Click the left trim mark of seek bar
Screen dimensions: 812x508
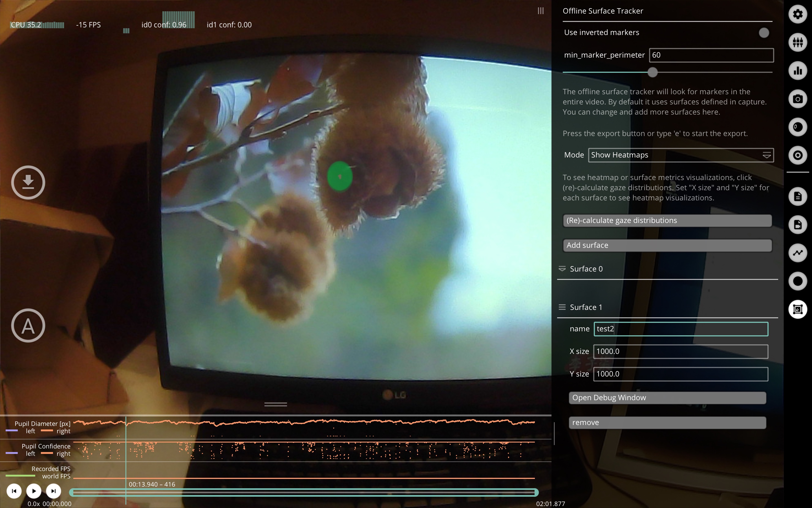pyautogui.click(x=71, y=492)
